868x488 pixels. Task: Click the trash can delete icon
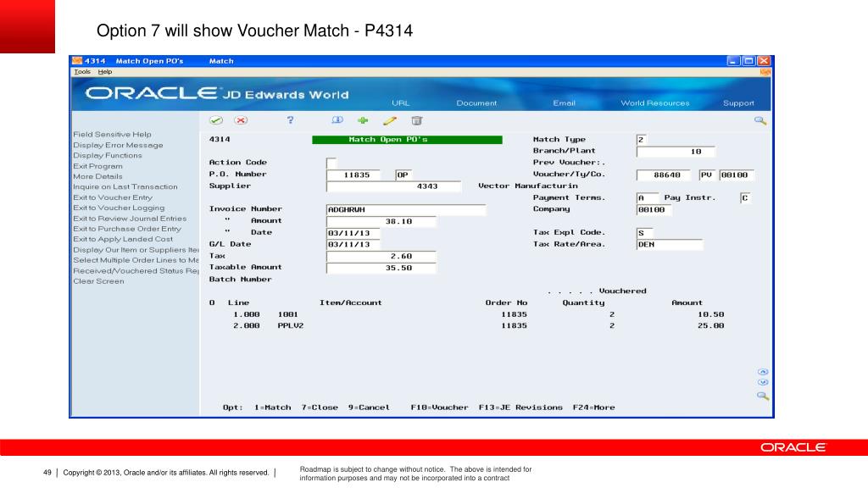[x=417, y=120]
